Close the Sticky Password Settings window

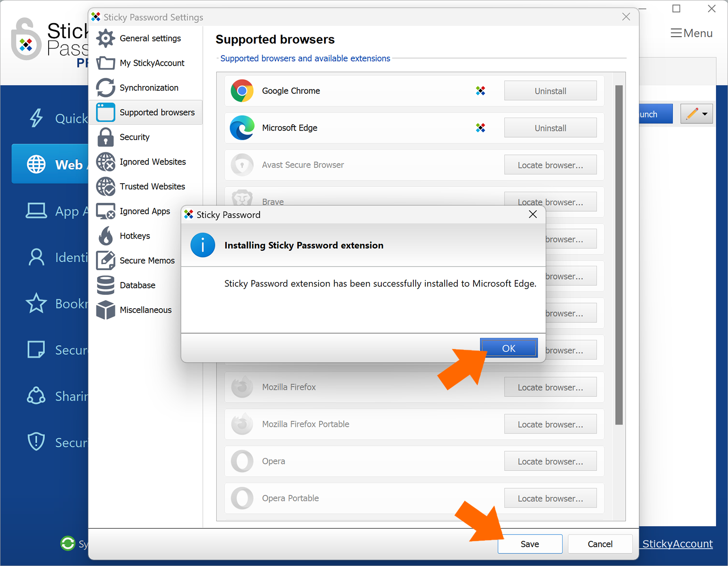point(626,17)
